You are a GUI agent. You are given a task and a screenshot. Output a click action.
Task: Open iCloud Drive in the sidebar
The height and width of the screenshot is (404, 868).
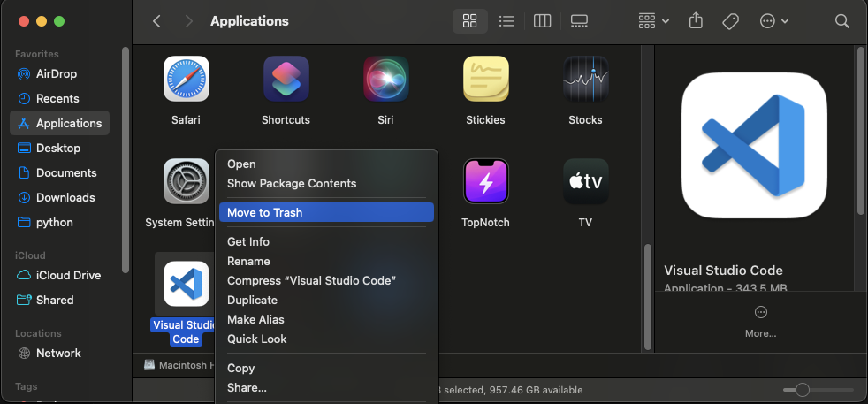tap(60, 275)
